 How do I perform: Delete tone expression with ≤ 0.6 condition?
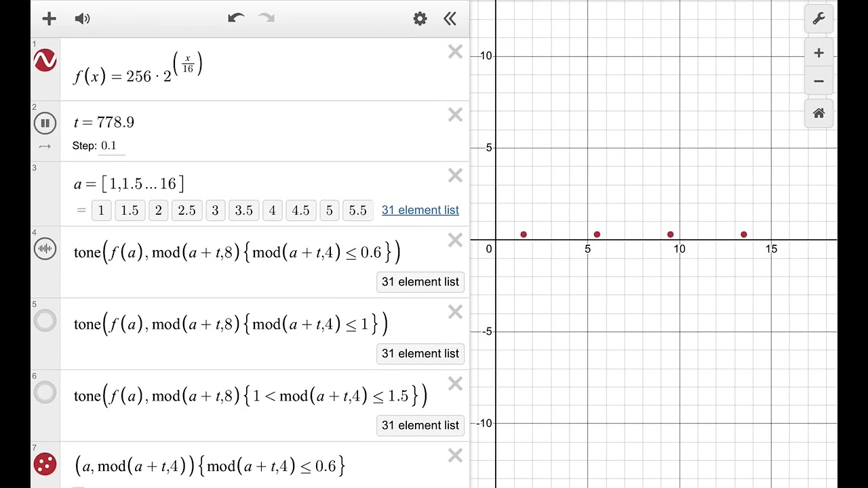pyautogui.click(x=455, y=241)
